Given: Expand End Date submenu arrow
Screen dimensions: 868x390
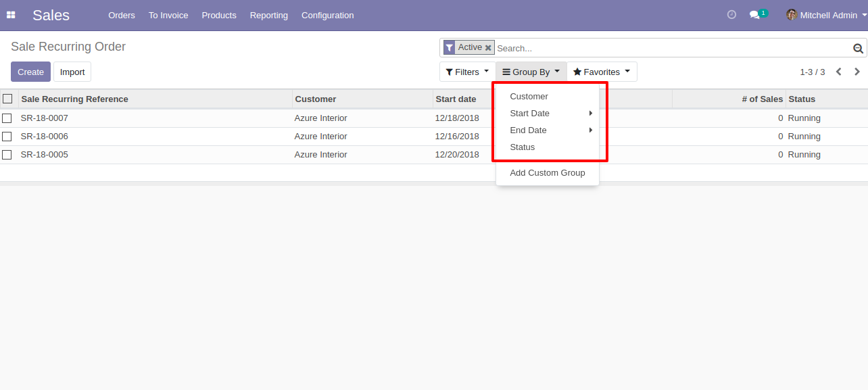Looking at the screenshot, I should pyautogui.click(x=591, y=130).
